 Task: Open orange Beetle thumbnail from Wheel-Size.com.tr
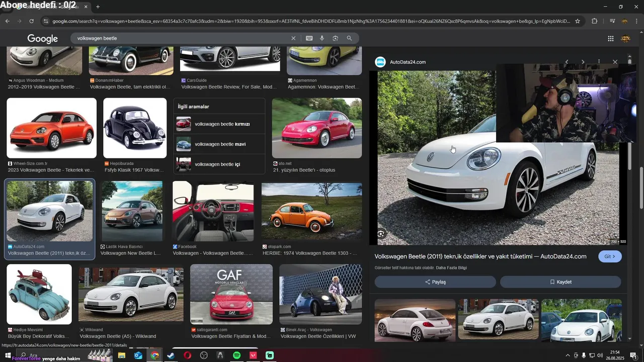51,128
